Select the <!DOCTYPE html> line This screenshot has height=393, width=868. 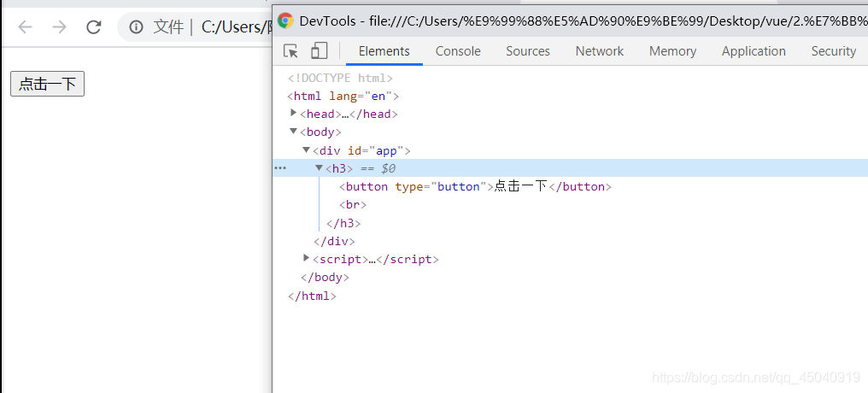coord(340,78)
